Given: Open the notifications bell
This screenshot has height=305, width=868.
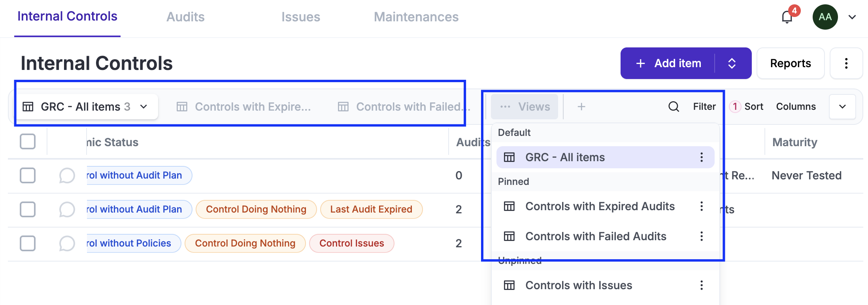Looking at the screenshot, I should point(787,17).
